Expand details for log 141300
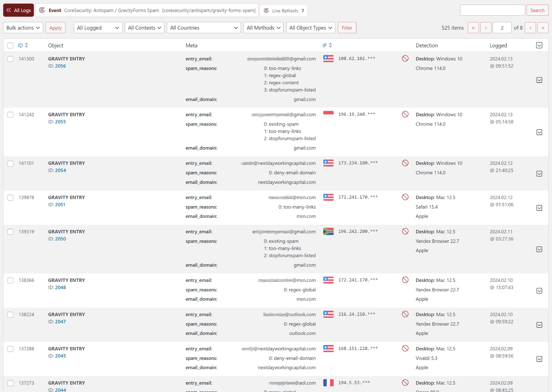This screenshot has height=392, width=552. coord(539,80)
